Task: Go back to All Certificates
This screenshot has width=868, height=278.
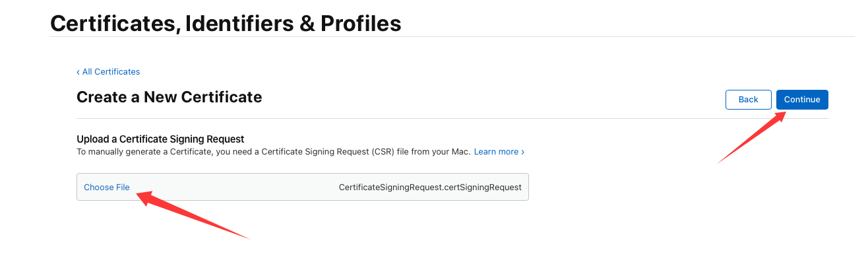Action: coord(111,72)
